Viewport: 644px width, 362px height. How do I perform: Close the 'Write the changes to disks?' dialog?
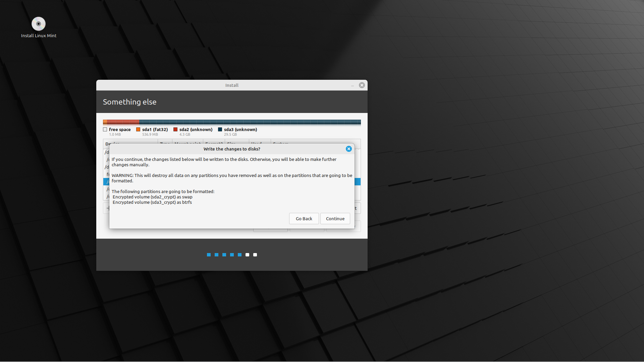click(349, 149)
